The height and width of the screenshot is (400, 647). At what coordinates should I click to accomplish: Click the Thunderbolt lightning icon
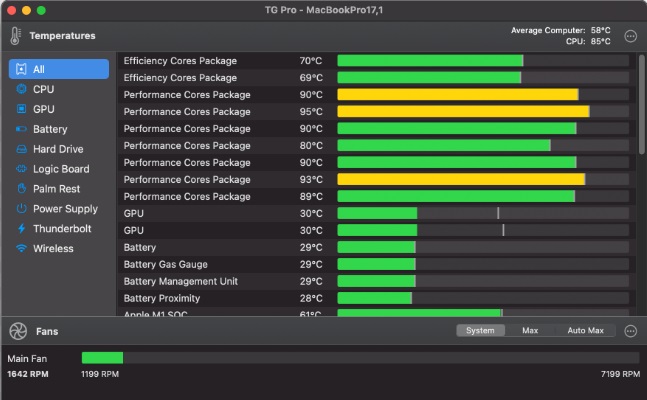click(21, 228)
